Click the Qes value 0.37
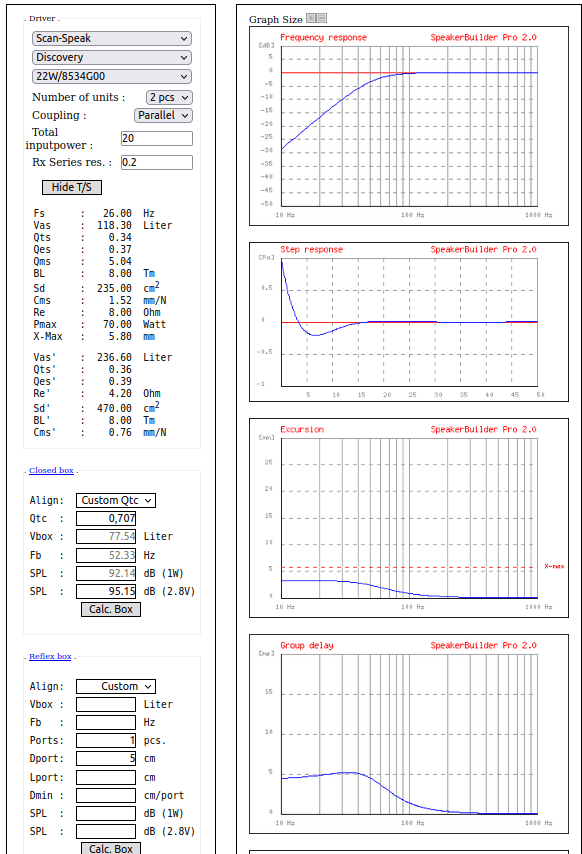The image size is (582, 854). tap(120, 249)
